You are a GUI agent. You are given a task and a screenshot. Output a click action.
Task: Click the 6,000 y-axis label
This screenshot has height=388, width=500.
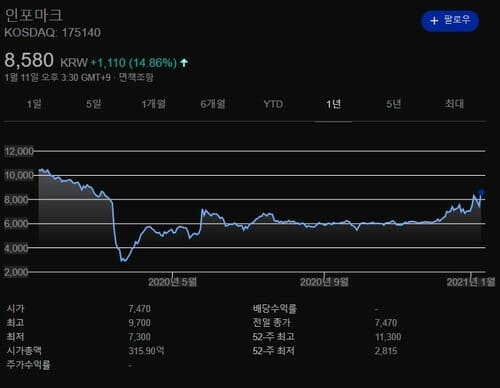pyautogui.click(x=16, y=224)
